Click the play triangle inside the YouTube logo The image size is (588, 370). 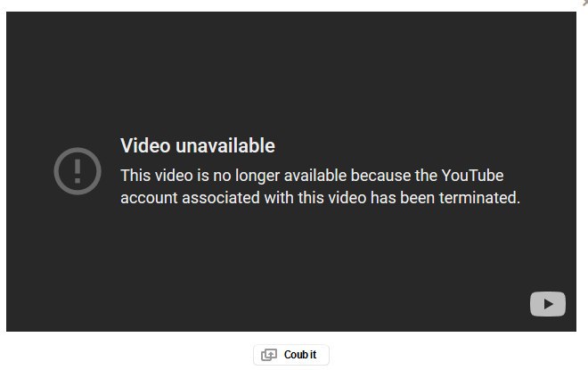(x=548, y=304)
